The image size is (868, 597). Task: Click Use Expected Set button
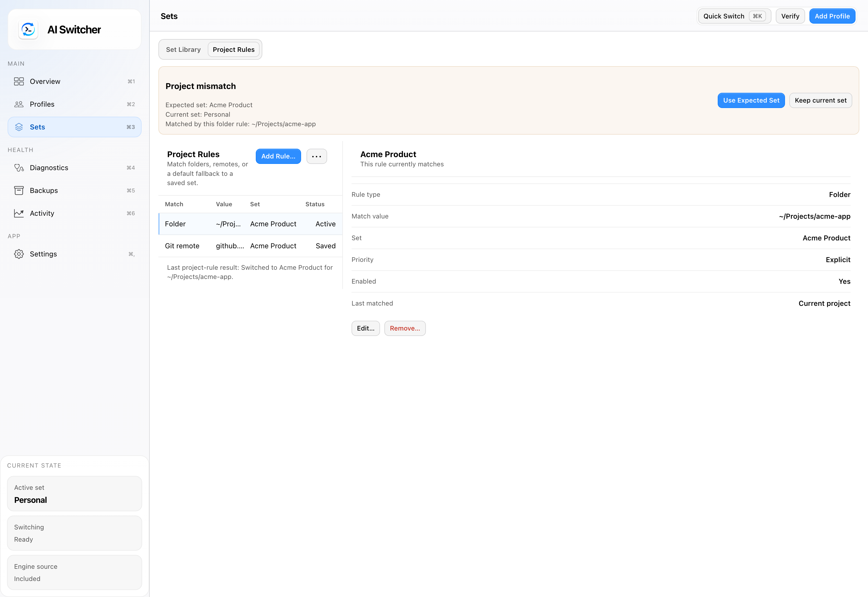(751, 101)
